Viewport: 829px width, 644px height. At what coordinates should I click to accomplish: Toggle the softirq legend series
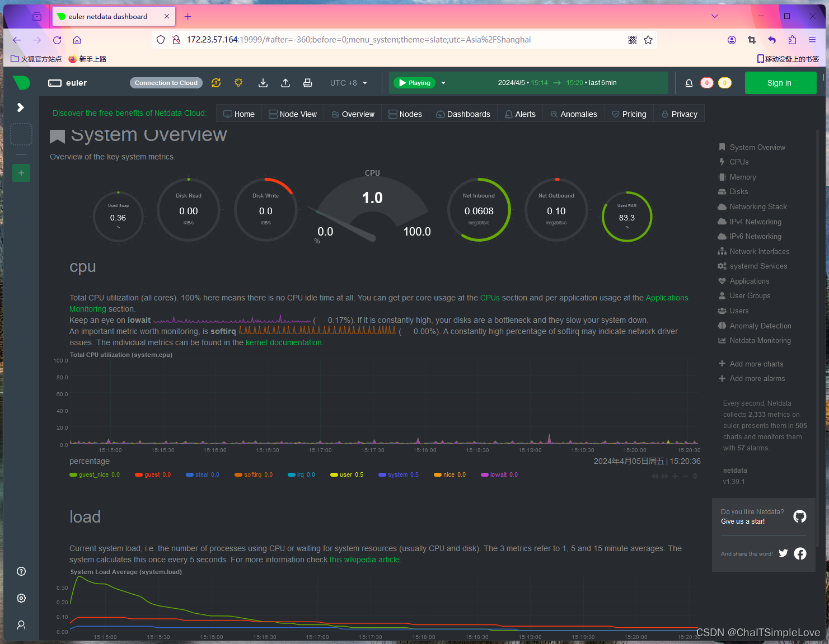(254, 475)
